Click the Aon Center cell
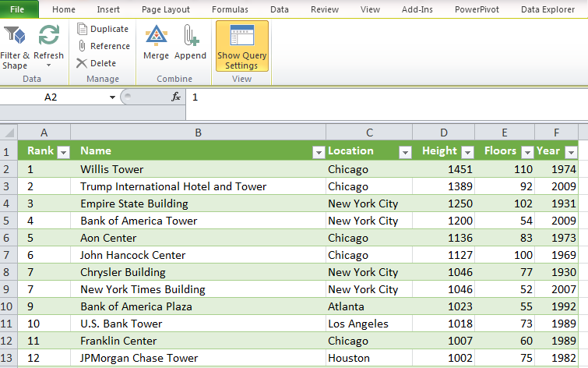Screen dimensions: 588x368 click(x=198, y=238)
